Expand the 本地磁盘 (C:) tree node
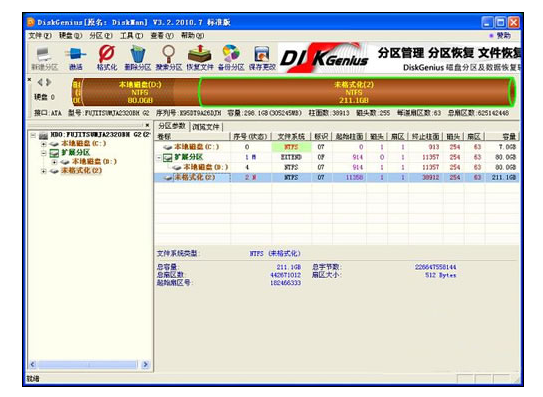The height and width of the screenshot is (397, 543). [44, 144]
